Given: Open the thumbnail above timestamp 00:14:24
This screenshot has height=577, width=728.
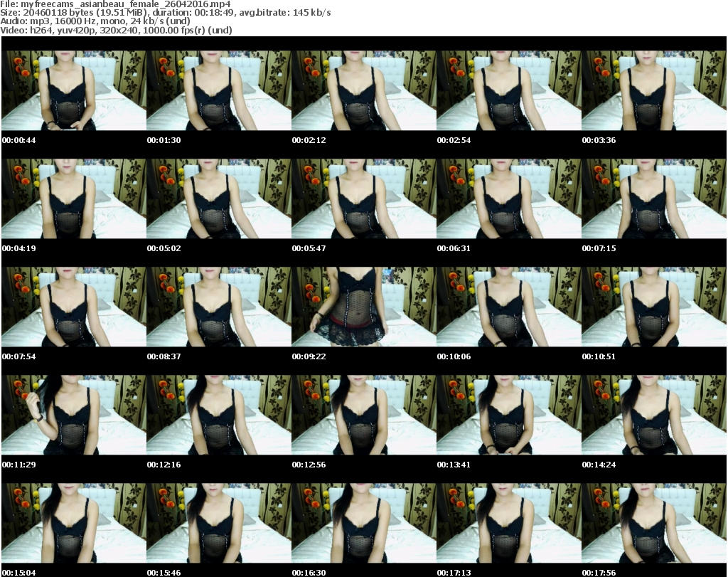Looking at the screenshot, I should tap(654, 415).
